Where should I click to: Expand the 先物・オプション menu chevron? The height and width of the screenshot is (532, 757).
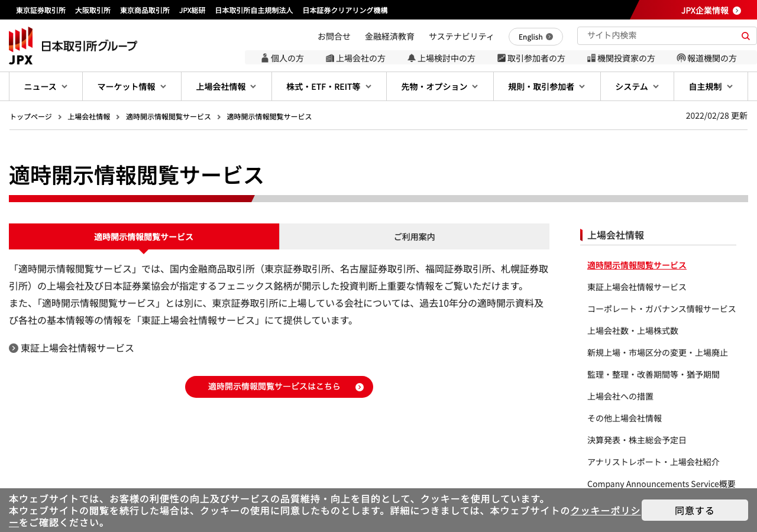(475, 86)
